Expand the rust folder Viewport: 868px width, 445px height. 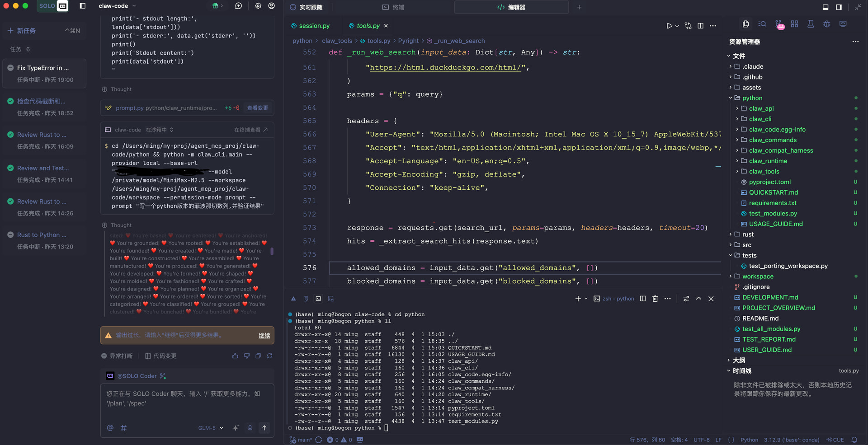[x=748, y=234]
